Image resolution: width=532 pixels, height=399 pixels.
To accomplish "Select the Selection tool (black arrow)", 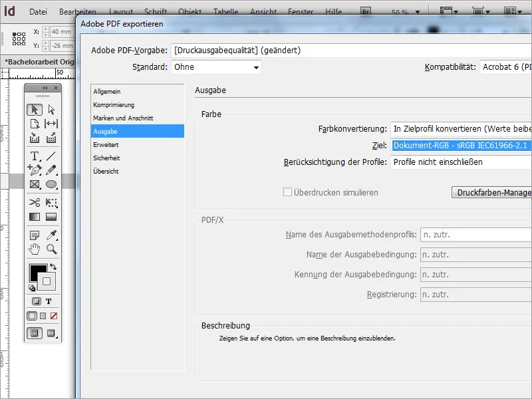I will pos(35,110).
